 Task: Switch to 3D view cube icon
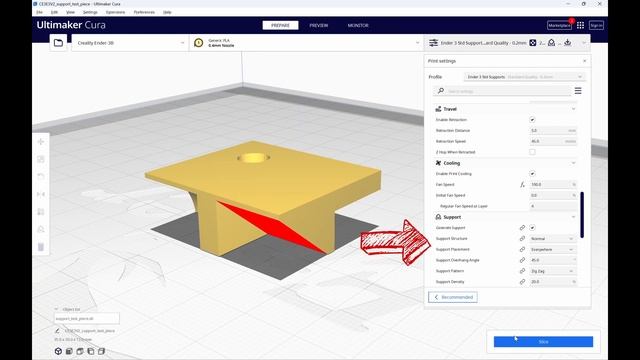coord(58,351)
